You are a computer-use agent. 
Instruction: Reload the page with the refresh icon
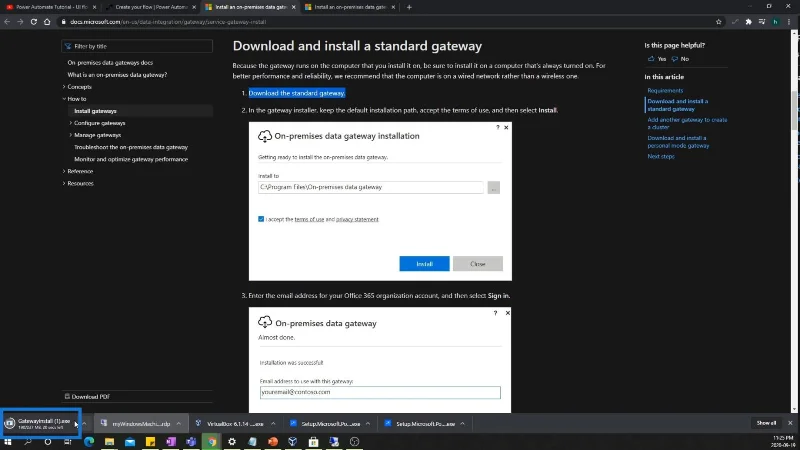click(x=34, y=22)
